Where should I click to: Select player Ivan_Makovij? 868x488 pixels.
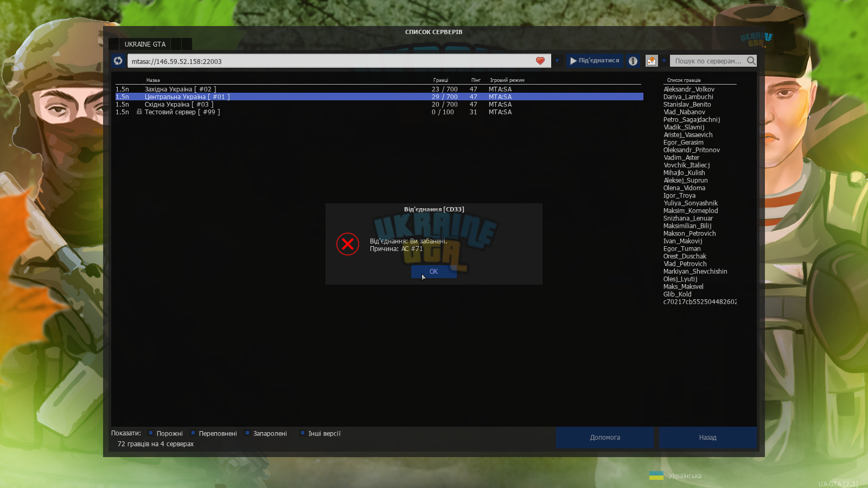683,241
